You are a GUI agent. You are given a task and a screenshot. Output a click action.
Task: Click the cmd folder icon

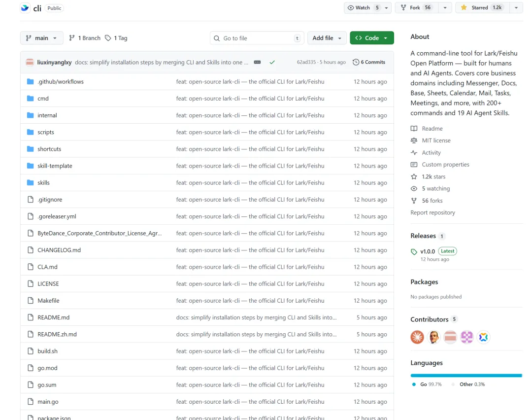click(x=30, y=99)
